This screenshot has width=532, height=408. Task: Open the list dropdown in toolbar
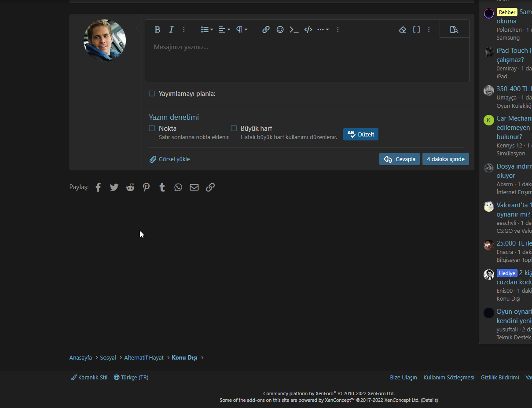coord(207,29)
